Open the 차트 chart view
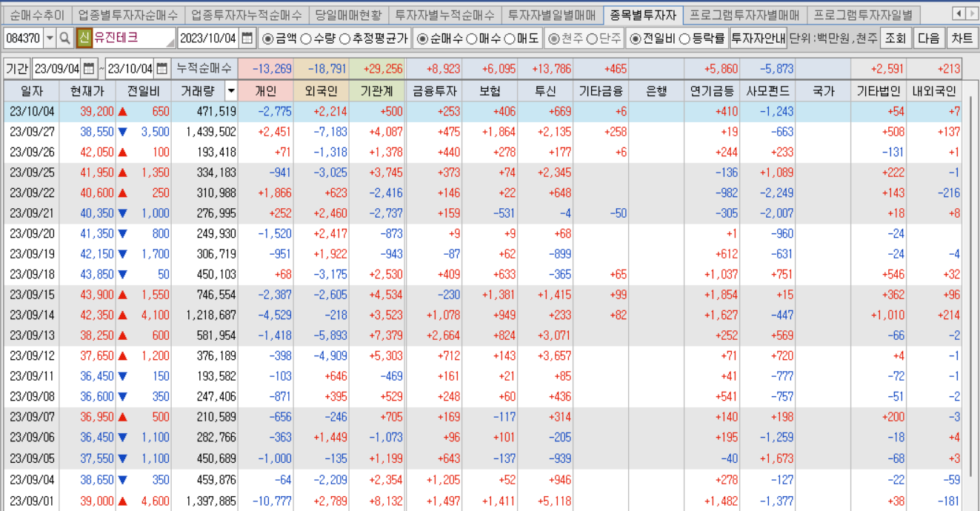 click(961, 38)
